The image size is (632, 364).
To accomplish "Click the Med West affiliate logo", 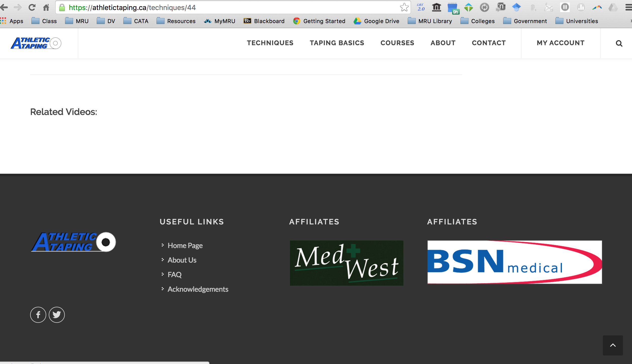I will pyautogui.click(x=346, y=263).
